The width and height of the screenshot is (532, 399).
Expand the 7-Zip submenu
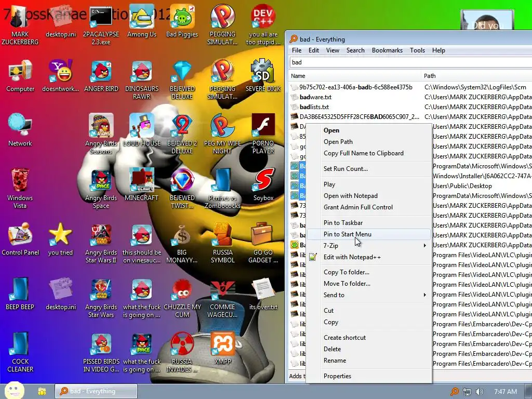click(x=369, y=245)
